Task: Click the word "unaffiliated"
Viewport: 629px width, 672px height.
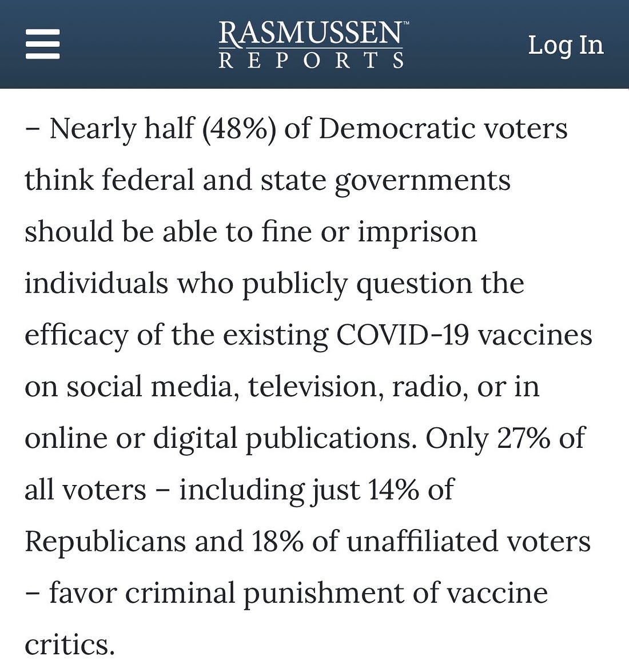Action: point(415,542)
